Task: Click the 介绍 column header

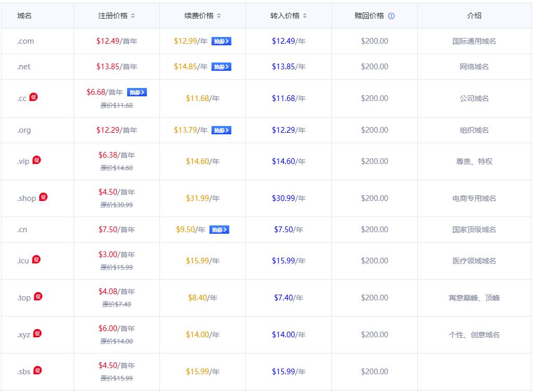Action: (x=474, y=16)
